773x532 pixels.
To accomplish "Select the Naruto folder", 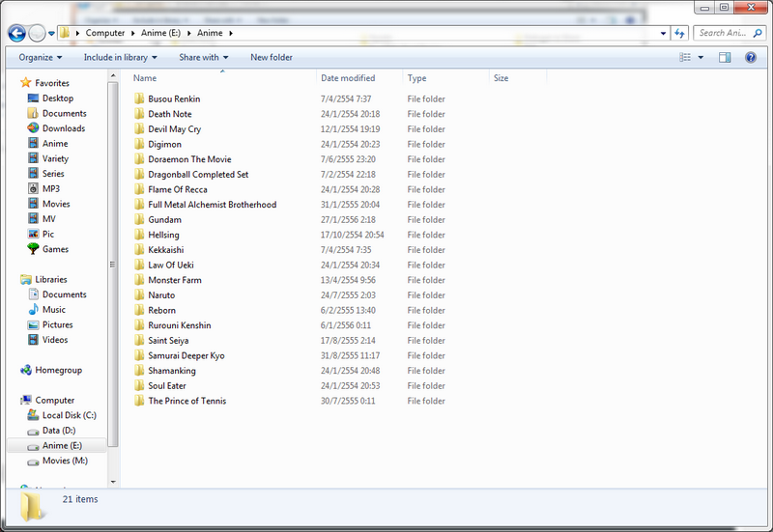I will [x=161, y=295].
